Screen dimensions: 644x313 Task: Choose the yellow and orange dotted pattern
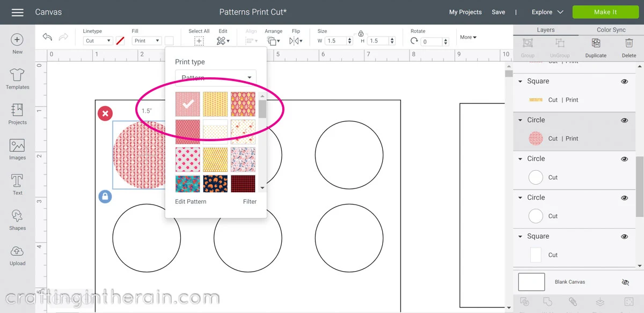(x=215, y=104)
